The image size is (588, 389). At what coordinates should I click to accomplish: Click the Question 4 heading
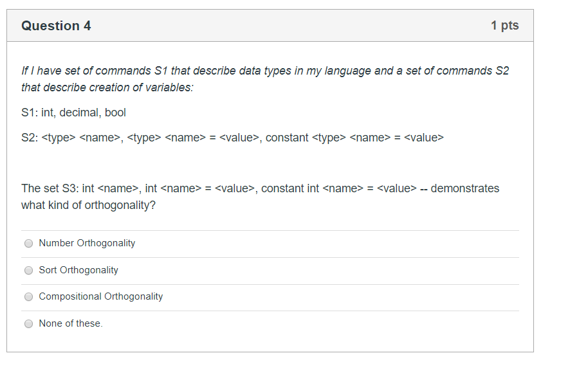click(x=56, y=26)
